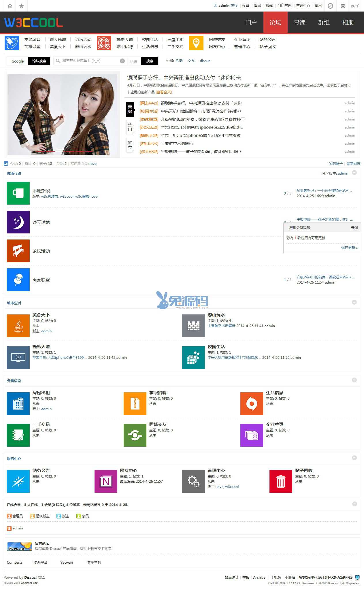The height and width of the screenshot is (600, 364).
Task: Open the 管理中心 link in top bar
Action: pyautogui.click(x=303, y=6)
